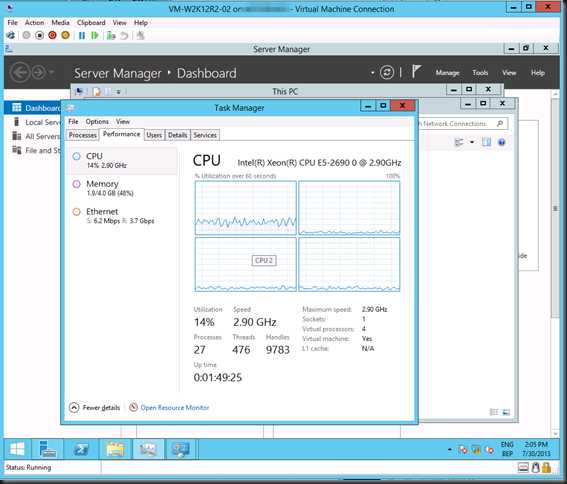Viewport: 567px width, 484px height.
Task: Click the Revert icon in VM toolbar
Action: [124, 35]
